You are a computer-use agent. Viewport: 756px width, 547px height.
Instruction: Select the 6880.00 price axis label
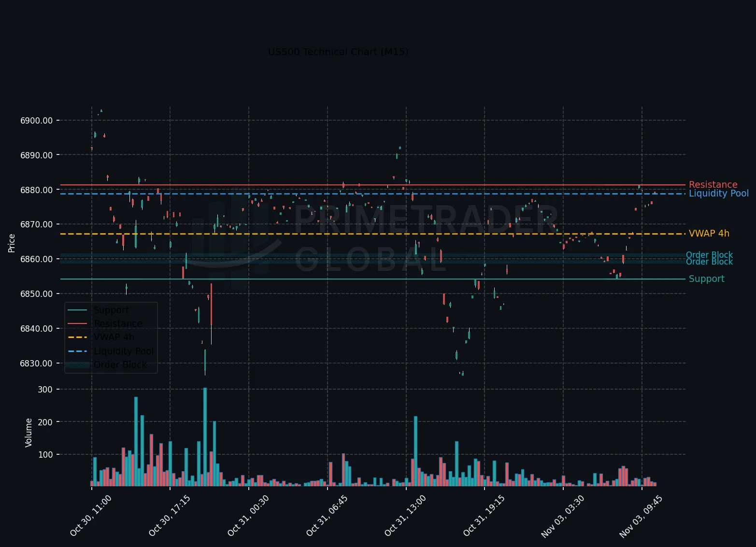37,190
